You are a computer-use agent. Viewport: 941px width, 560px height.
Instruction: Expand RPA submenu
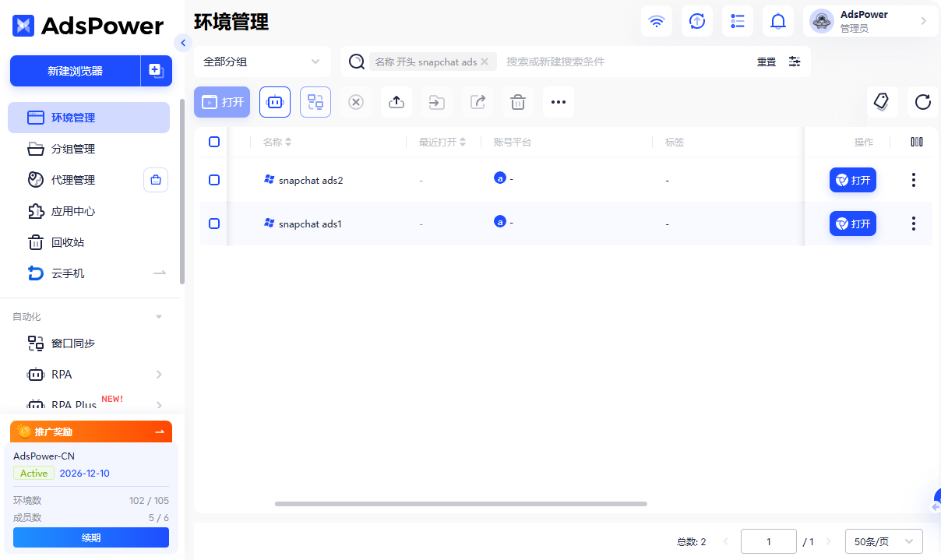click(159, 375)
